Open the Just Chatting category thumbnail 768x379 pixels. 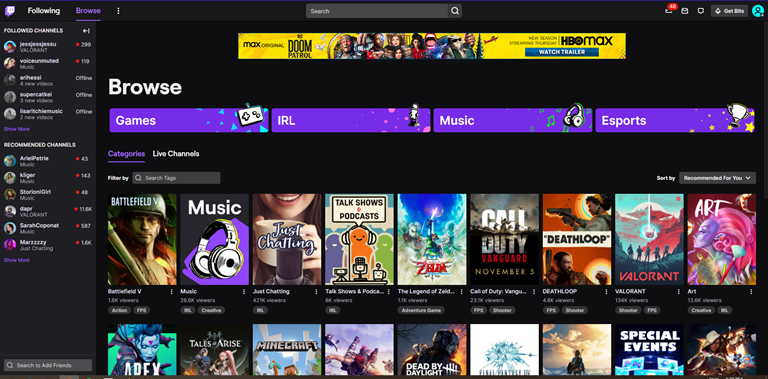point(287,239)
